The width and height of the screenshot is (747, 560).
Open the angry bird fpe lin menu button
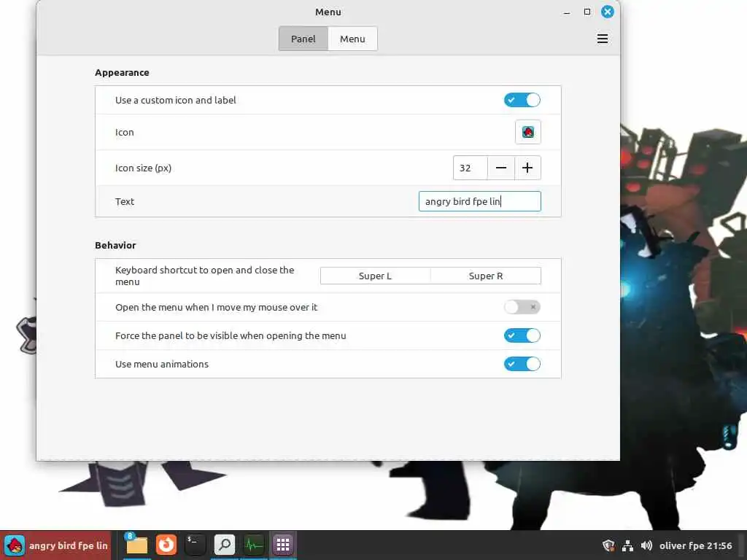[x=55, y=545]
